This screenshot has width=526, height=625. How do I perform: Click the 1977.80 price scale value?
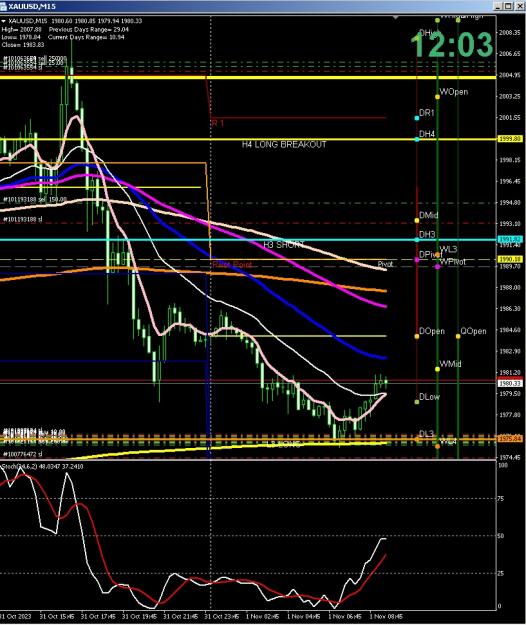(x=510, y=415)
